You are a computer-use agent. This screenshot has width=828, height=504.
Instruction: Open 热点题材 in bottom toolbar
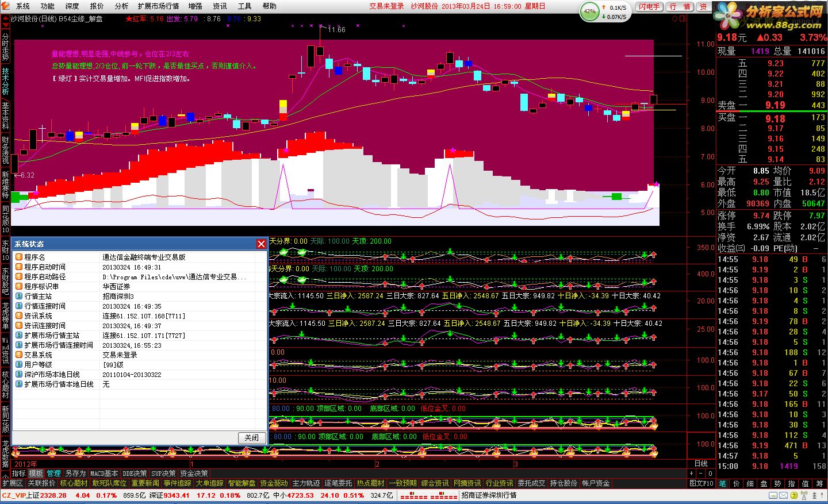click(370, 483)
